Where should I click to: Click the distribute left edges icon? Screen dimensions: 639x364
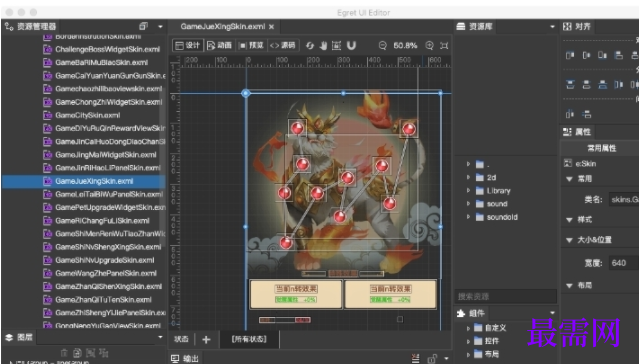point(619,84)
